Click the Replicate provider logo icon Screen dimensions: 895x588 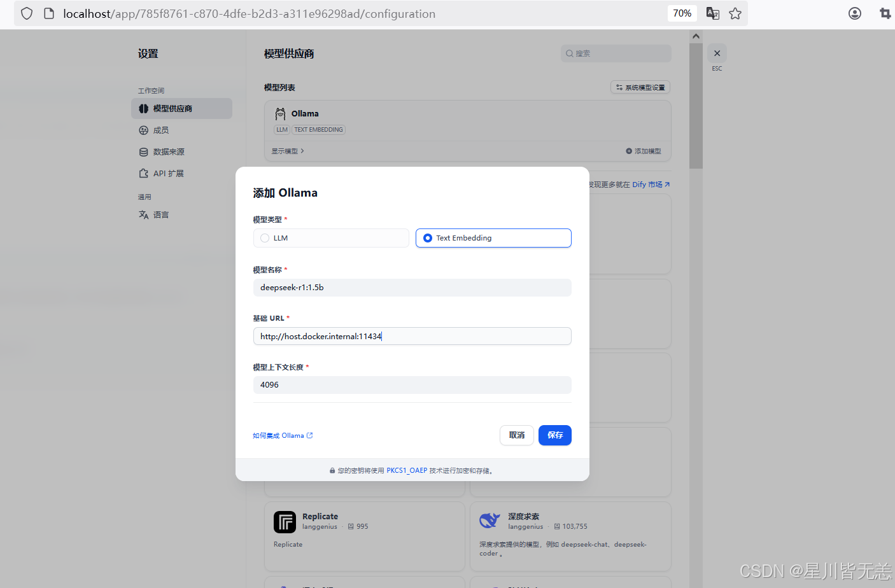coord(285,522)
